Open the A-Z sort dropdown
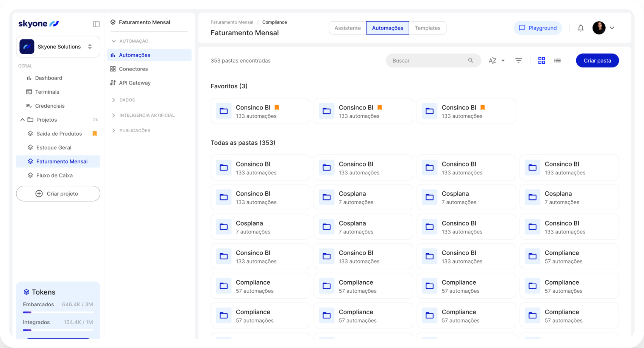Viewport: 644px width, 348px height. tap(496, 61)
